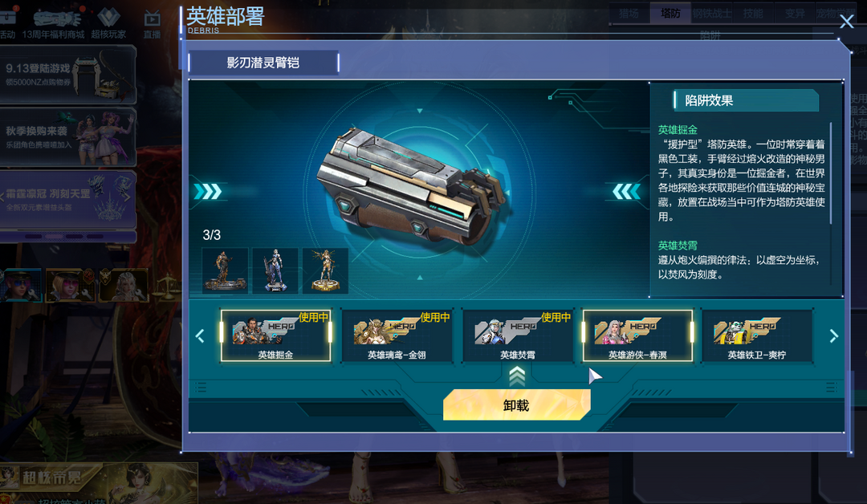Viewport: 867px width, 504px height.
Task: Choose the 英雄铁卫-爽柠 hero card
Action: click(x=757, y=335)
